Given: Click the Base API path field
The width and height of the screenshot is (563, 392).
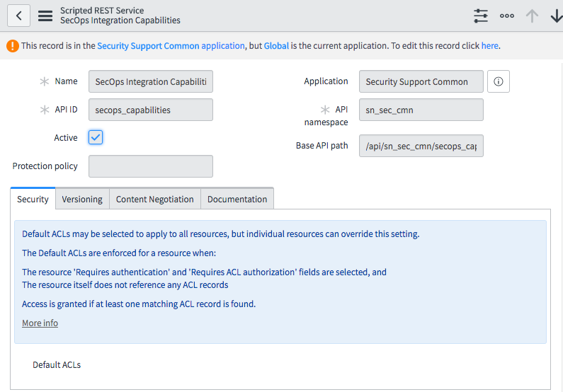Looking at the screenshot, I should [x=421, y=146].
